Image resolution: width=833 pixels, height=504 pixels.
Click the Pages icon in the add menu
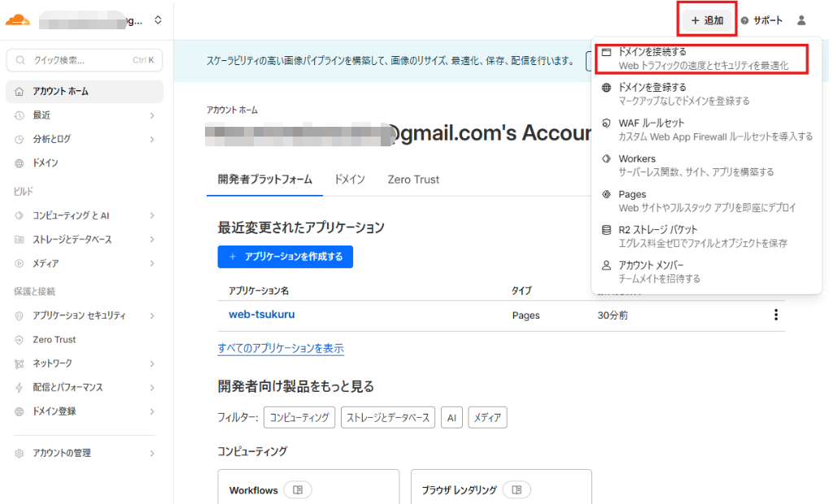click(605, 194)
